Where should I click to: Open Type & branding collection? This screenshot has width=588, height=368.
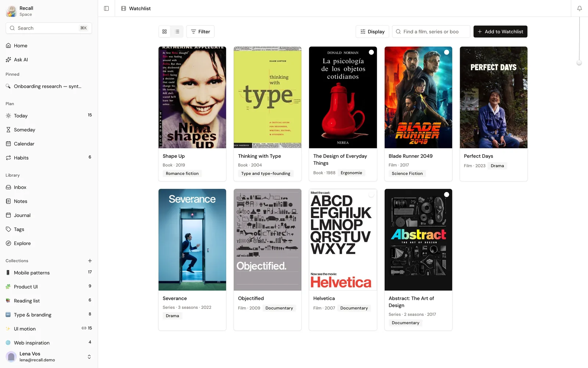point(49,315)
